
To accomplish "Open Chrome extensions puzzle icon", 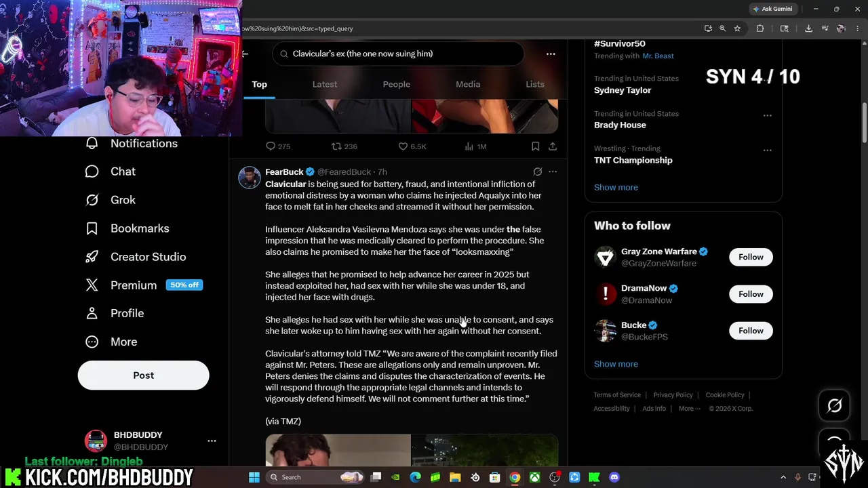I will 759,28.
